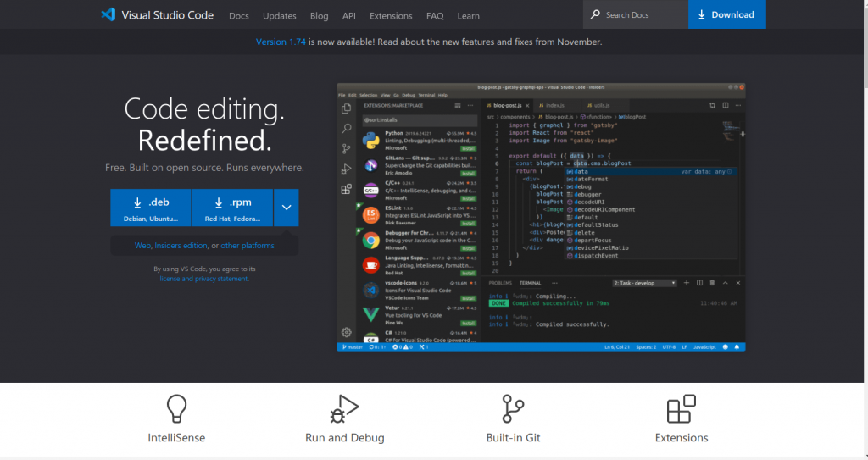868x460 pixels.
Task: Click the C/C++ extension icon in screenshot
Action: click(x=371, y=191)
